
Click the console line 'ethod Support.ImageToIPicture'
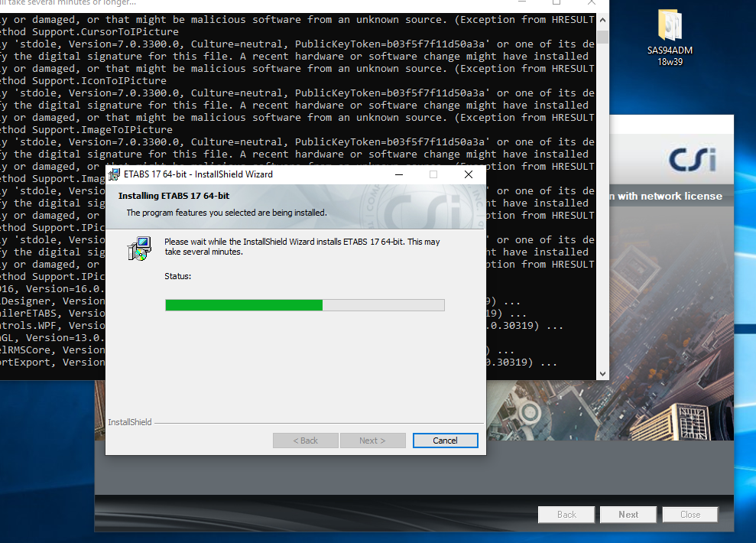86,130
